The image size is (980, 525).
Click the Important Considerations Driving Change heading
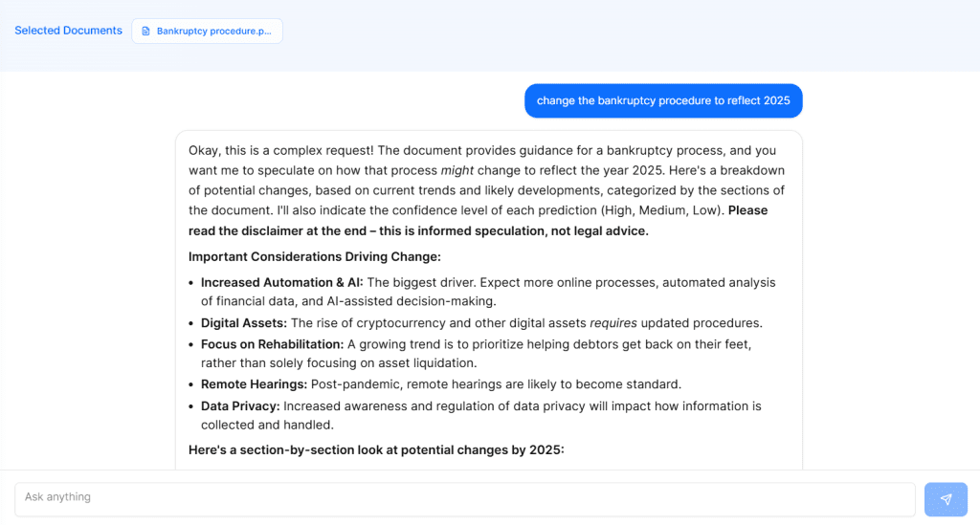tap(315, 256)
